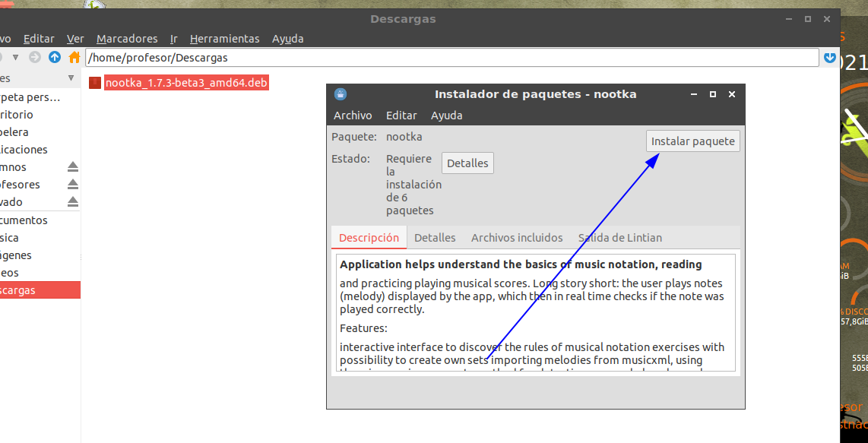Minimize the package installer window

(x=694, y=95)
